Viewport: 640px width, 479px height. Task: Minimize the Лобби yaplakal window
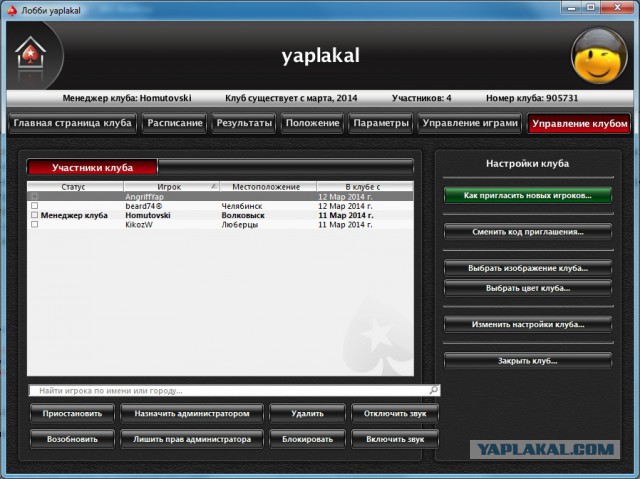point(571,7)
